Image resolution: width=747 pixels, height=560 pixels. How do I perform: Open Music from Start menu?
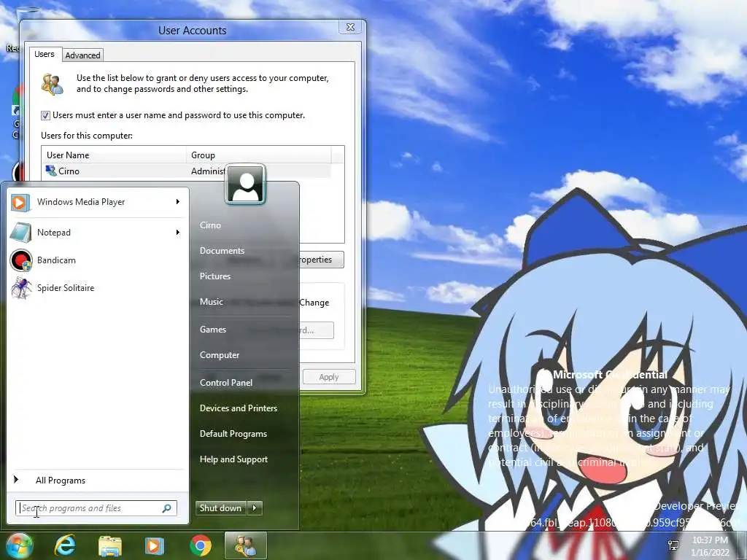coord(211,302)
